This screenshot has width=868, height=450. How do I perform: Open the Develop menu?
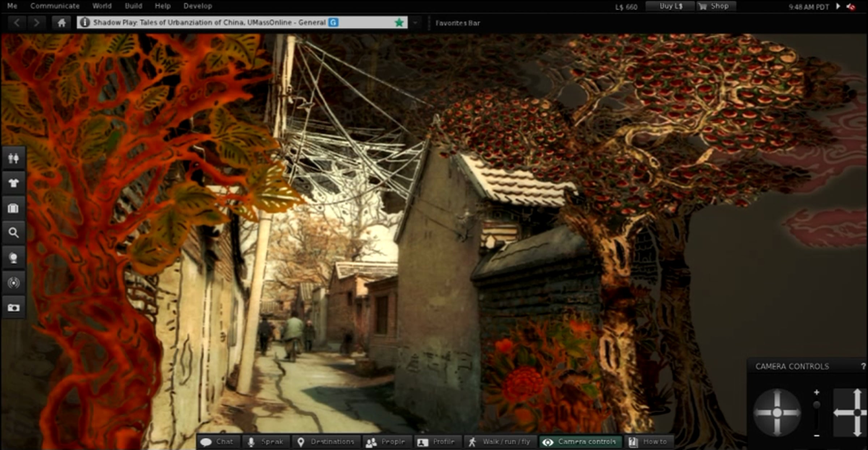[198, 6]
